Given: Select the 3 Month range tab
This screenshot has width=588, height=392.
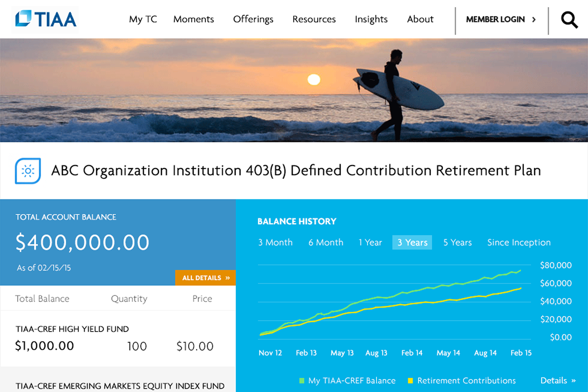Looking at the screenshot, I should [275, 243].
